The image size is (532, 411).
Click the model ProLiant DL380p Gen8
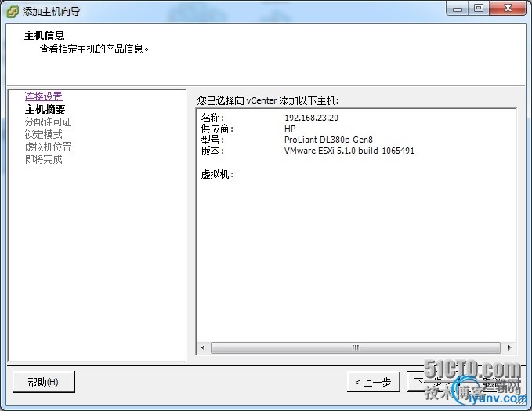[x=328, y=140]
